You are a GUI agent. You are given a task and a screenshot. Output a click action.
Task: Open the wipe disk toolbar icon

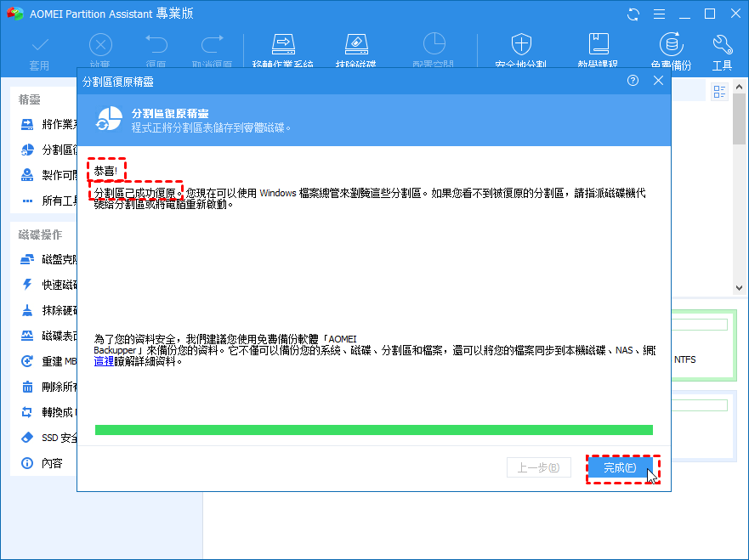[356, 44]
